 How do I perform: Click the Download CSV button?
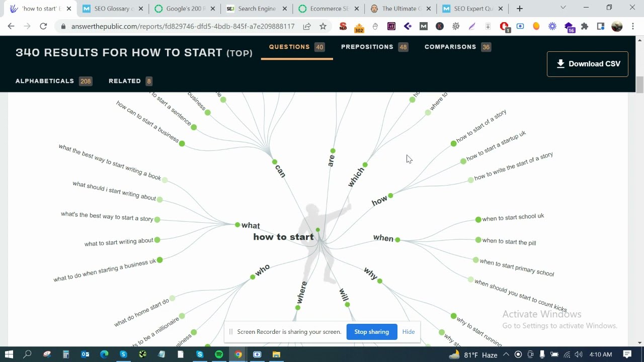[587, 64]
